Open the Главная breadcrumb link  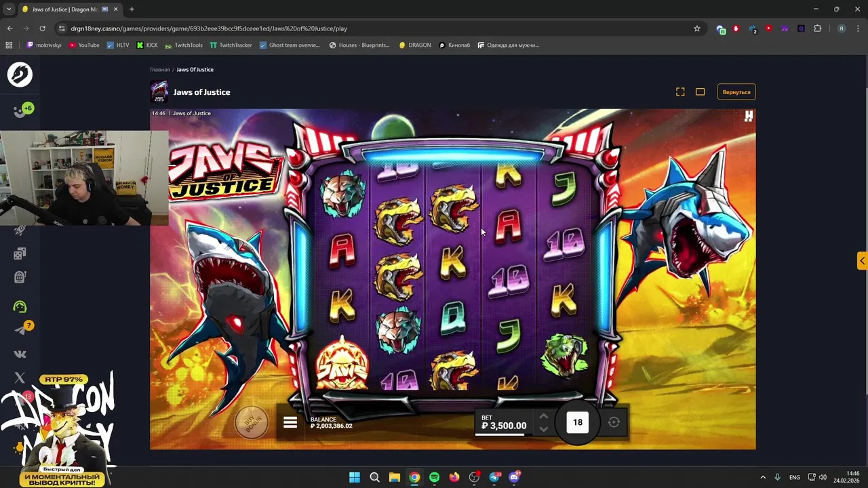coord(160,70)
